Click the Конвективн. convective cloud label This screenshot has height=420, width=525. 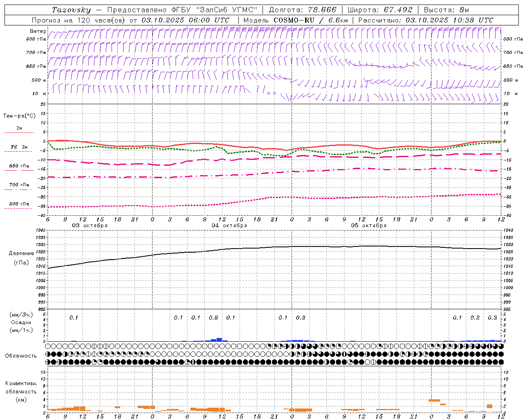(x=21, y=383)
